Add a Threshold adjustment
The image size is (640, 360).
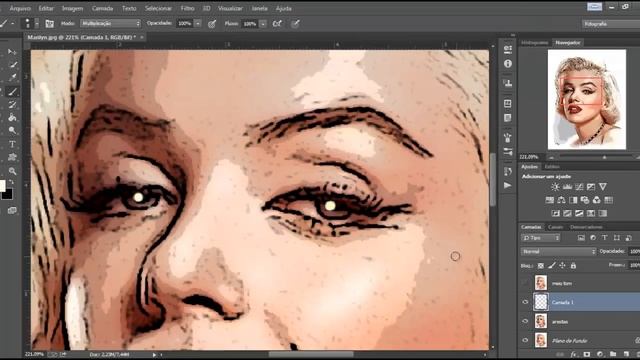tap(579, 213)
